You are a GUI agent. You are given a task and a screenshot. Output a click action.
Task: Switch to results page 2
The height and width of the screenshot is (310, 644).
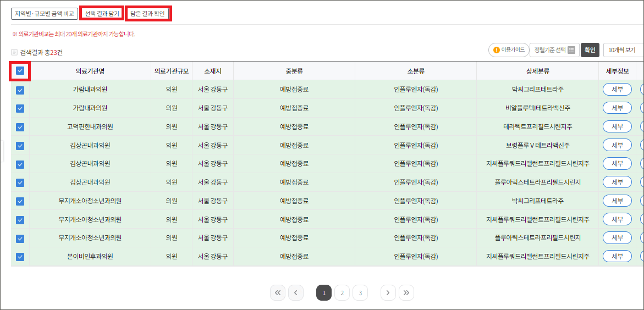click(342, 293)
